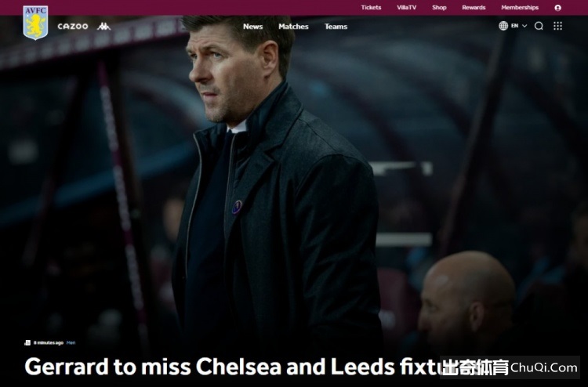Screen dimensions: 588x387
Task: Click the globe language icon
Action: click(x=503, y=26)
